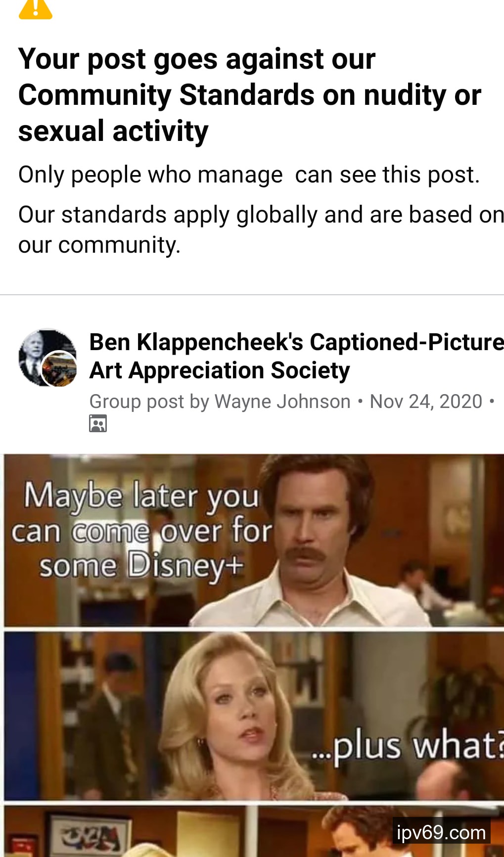Tap the group audience privacy icon
504x857 pixels.
pos(98,423)
